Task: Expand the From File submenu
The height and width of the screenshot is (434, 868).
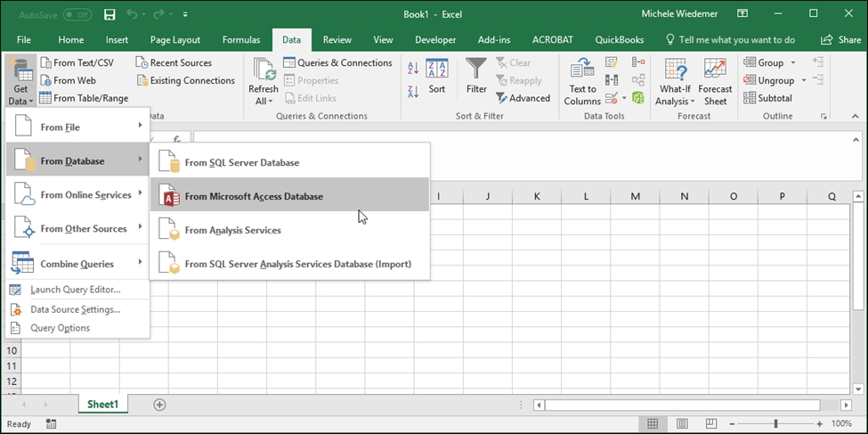Action: (77, 127)
